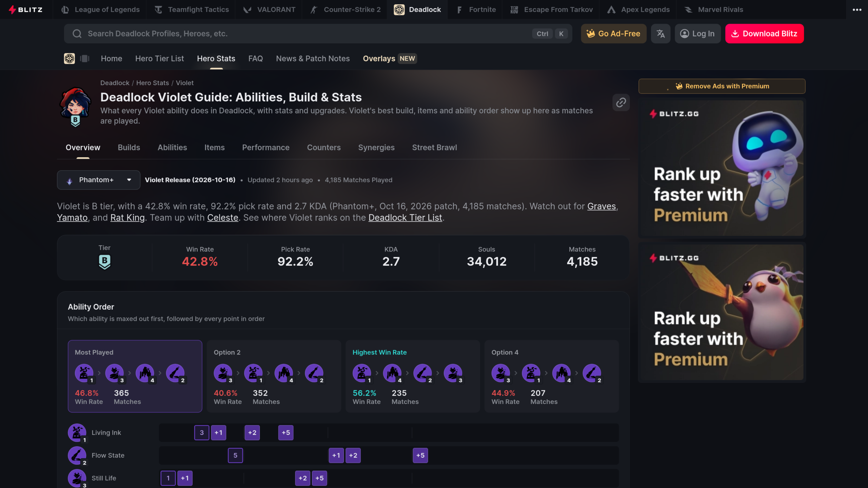Go to Home in navigation
Viewport: 868px width, 488px height.
(x=111, y=59)
